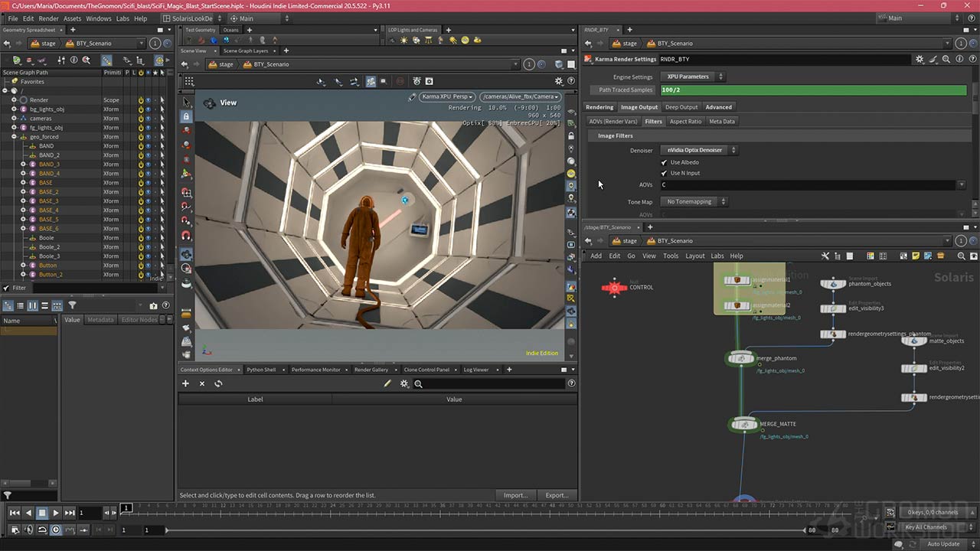Open the Render menu in menu bar
Viewport: 980px width, 551px height.
pos(48,18)
